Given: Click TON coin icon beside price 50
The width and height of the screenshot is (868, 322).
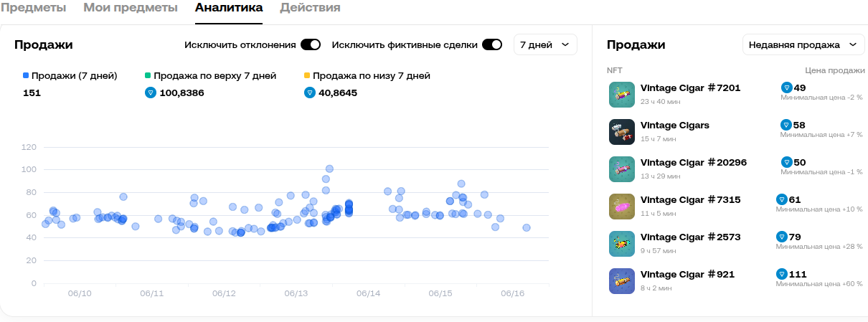Looking at the screenshot, I should pos(787,162).
